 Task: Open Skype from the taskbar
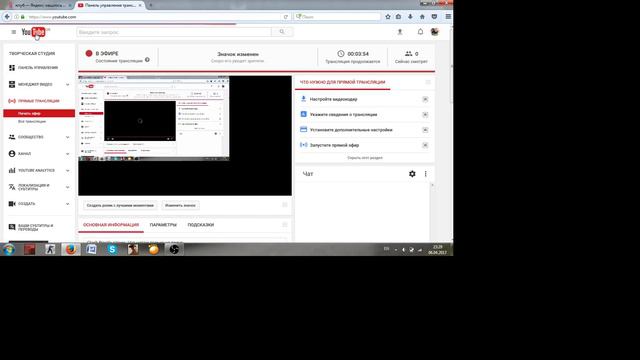(112, 249)
